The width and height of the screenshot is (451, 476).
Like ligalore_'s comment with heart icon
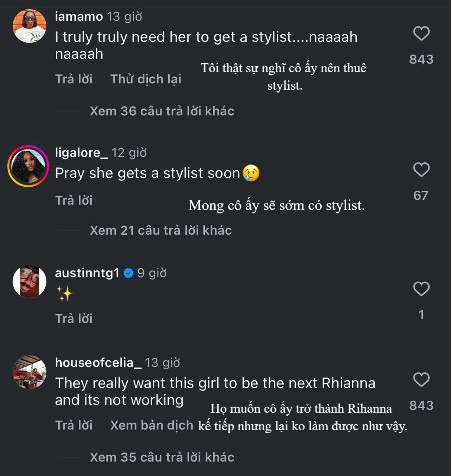click(x=421, y=170)
